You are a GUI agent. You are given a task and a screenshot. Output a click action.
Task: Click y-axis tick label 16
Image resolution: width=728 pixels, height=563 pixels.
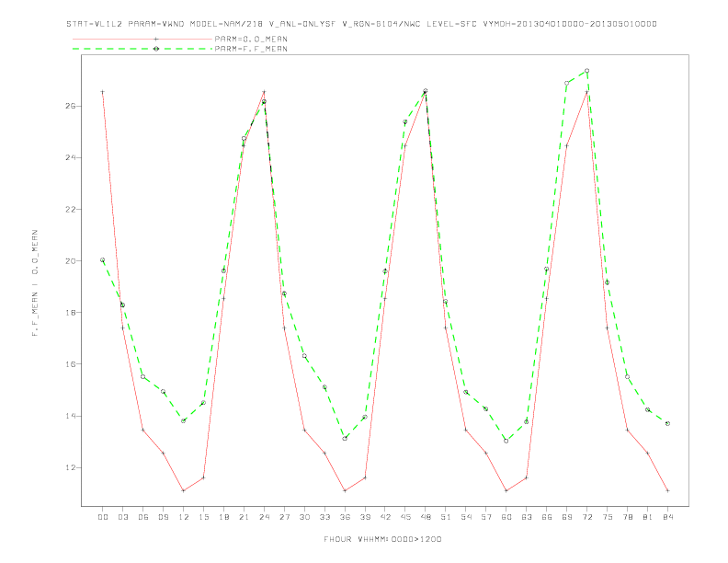71,363
